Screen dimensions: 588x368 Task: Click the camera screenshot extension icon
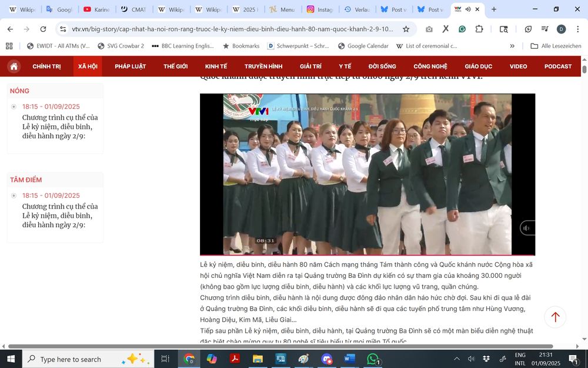(x=429, y=29)
